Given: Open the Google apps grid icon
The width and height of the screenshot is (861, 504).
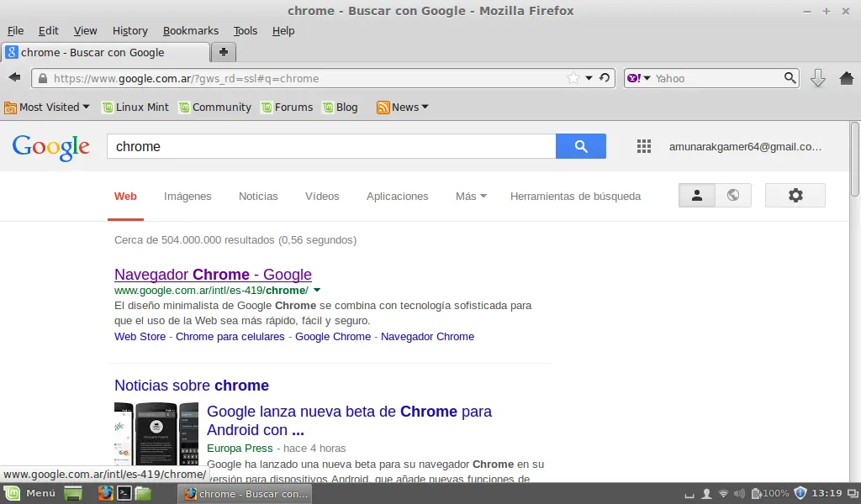Looking at the screenshot, I should point(643,146).
